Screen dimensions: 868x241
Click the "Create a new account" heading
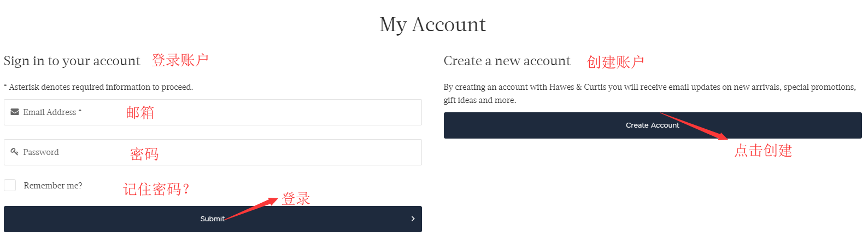click(507, 61)
